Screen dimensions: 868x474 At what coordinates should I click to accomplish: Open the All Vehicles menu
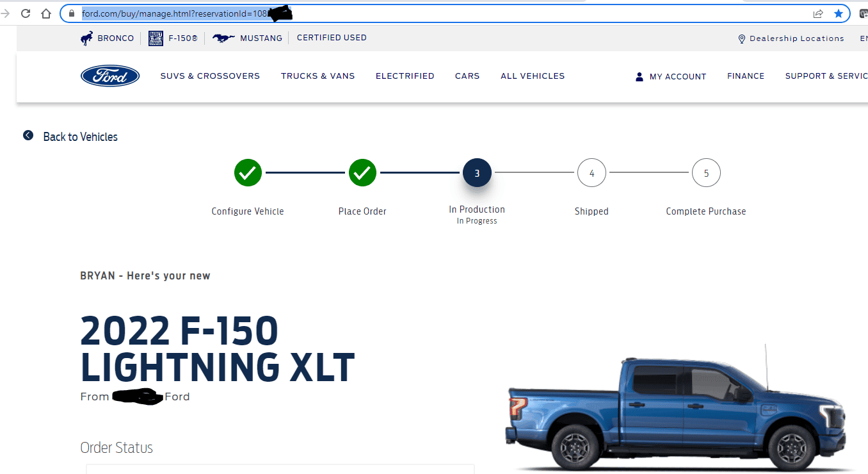(x=533, y=76)
